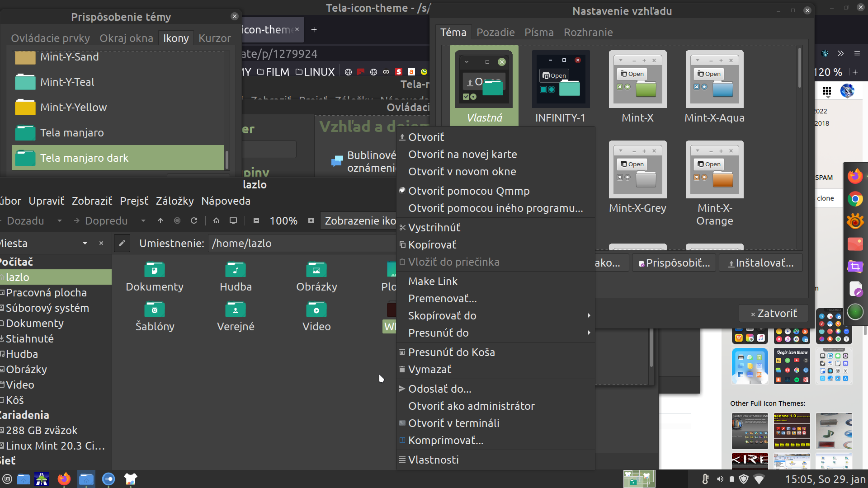Click the zoom in plus icon
Viewport: 868px width, 488px height.
[311, 221]
